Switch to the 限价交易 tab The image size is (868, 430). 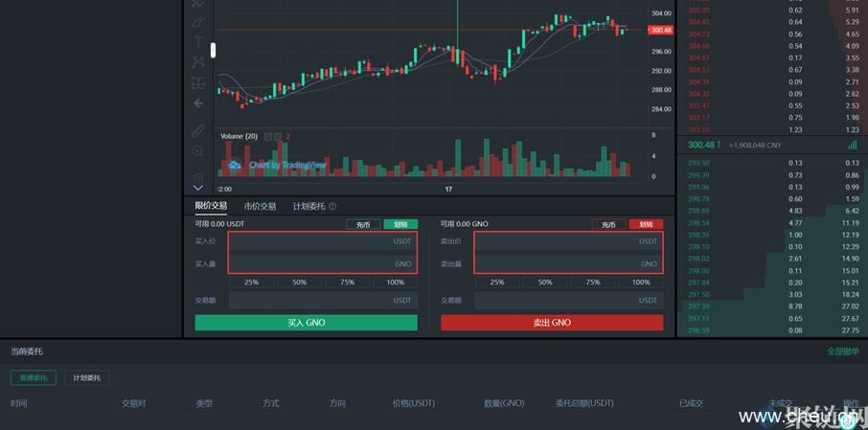(x=211, y=206)
